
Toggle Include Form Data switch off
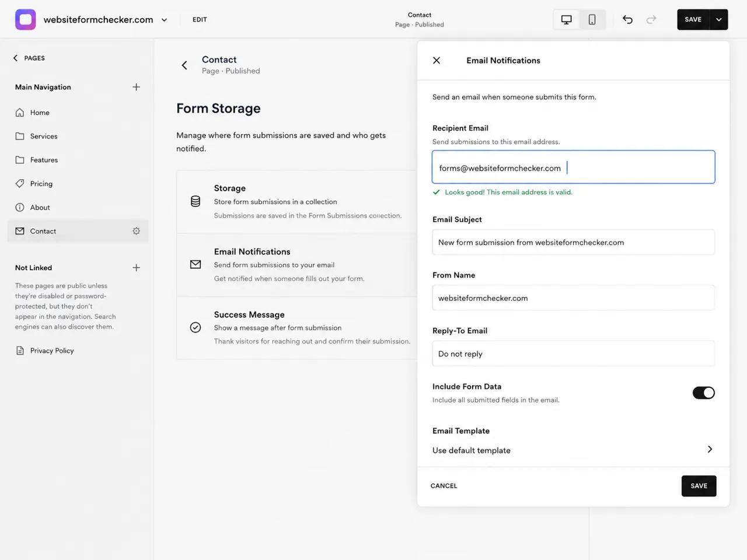click(703, 393)
